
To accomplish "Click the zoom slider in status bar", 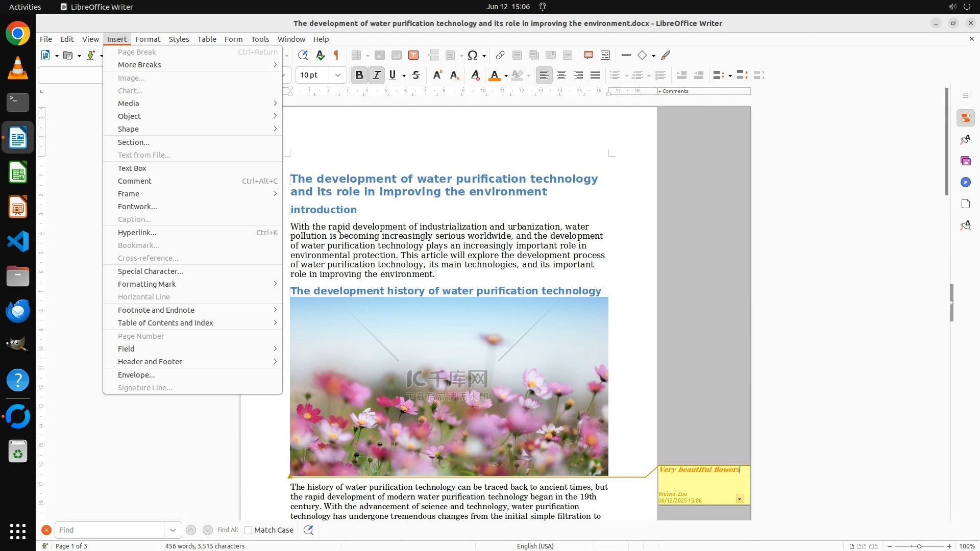I will click(919, 546).
